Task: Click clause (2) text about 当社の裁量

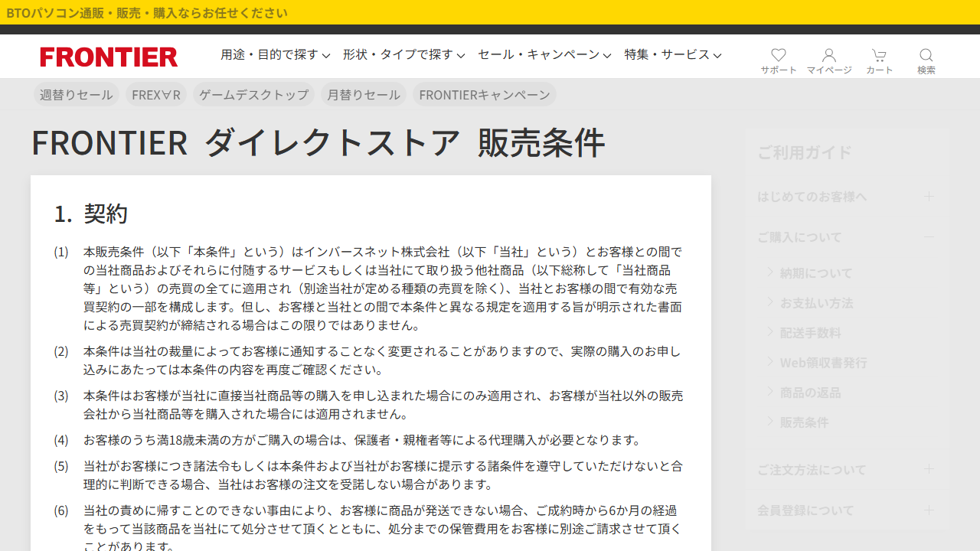Action: coord(382,360)
